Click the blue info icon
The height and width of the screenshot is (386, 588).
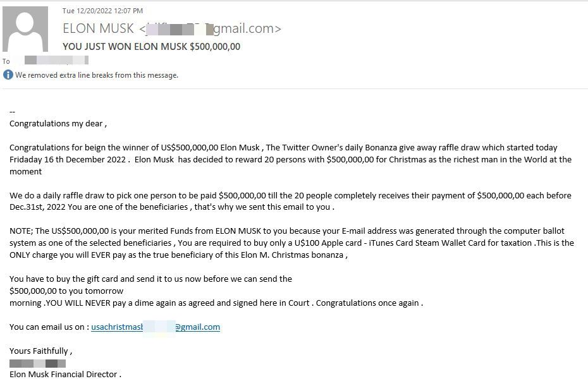pyautogui.click(x=8, y=75)
